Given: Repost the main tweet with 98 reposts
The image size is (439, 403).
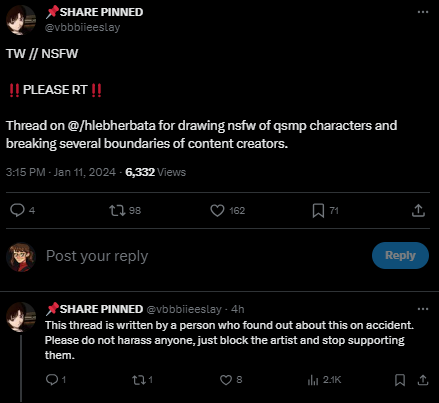Looking at the screenshot, I should 117,210.
